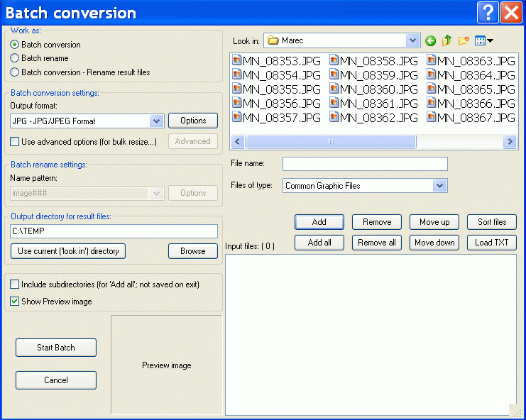Screen dimensions: 526x420
Task: Open the View menu icon
Action: point(483,41)
